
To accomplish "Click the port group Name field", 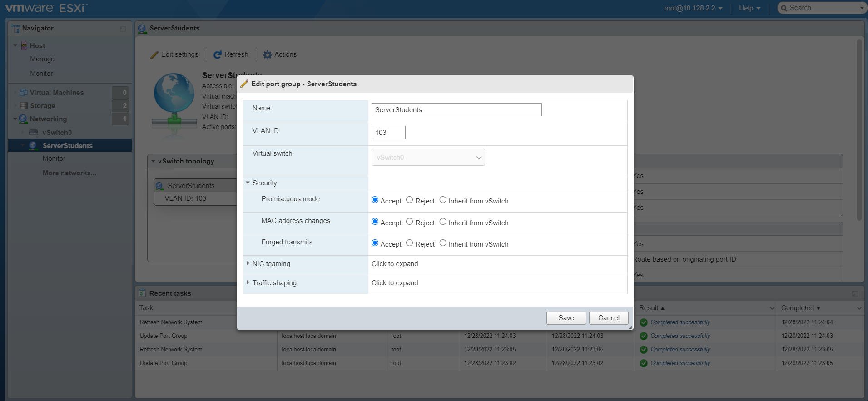I will coord(456,110).
